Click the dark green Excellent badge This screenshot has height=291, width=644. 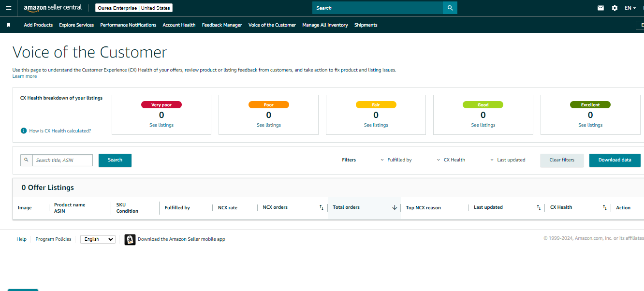coord(590,105)
